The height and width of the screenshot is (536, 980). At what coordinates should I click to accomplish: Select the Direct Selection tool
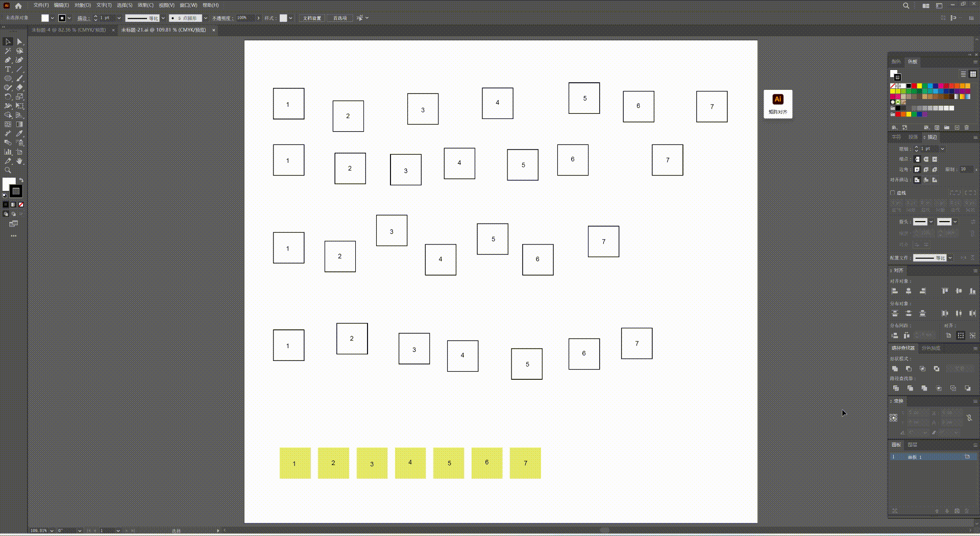19,42
